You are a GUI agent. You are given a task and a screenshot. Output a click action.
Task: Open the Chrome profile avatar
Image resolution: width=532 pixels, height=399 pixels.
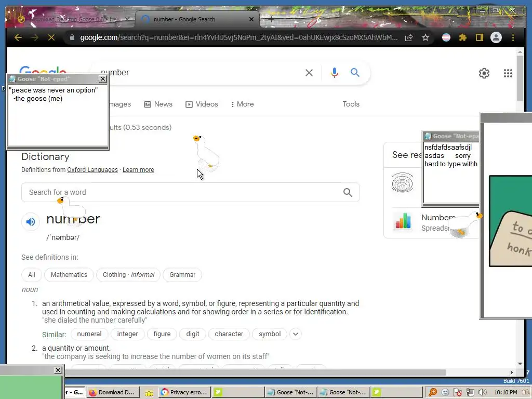[x=496, y=37]
